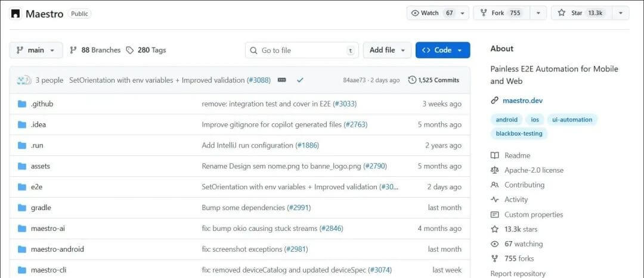Image resolution: width=644 pixels, height=278 pixels.
Task: Open the green Code dropdown button
Action: point(442,50)
